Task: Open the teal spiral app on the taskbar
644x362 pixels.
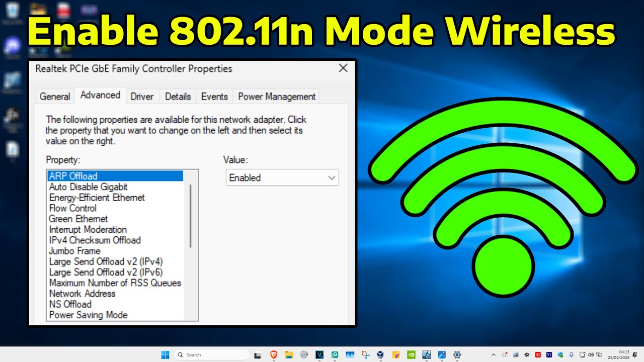Action: (335, 354)
